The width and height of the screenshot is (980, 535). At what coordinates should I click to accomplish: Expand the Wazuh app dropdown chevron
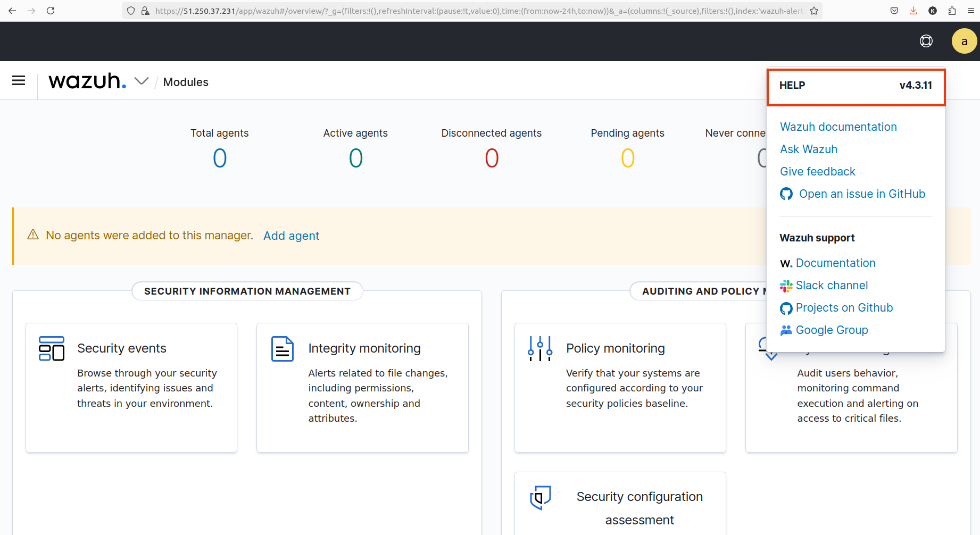pos(142,81)
